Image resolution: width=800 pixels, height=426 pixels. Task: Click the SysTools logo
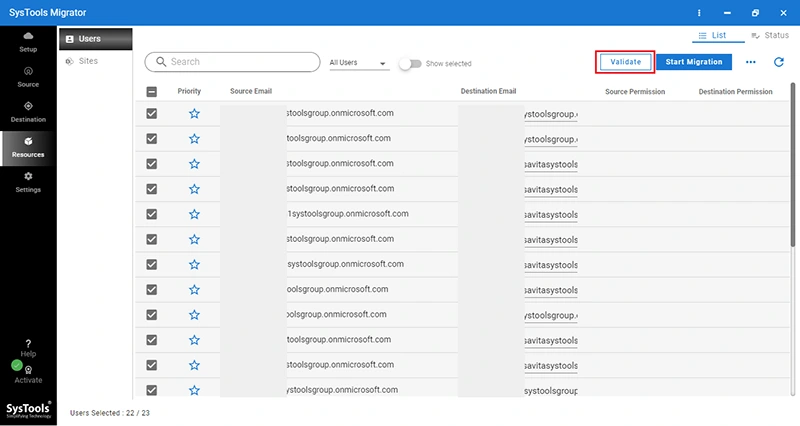point(28,410)
